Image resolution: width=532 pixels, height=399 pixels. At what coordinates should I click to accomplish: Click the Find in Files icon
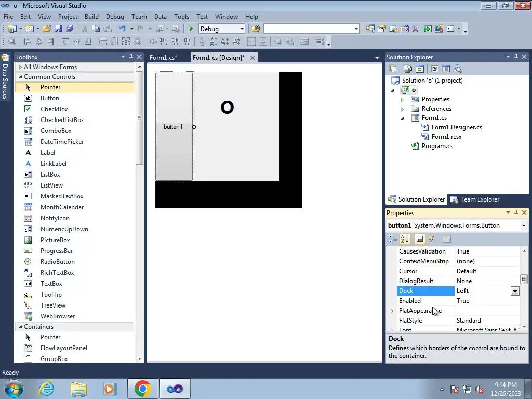(x=256, y=29)
